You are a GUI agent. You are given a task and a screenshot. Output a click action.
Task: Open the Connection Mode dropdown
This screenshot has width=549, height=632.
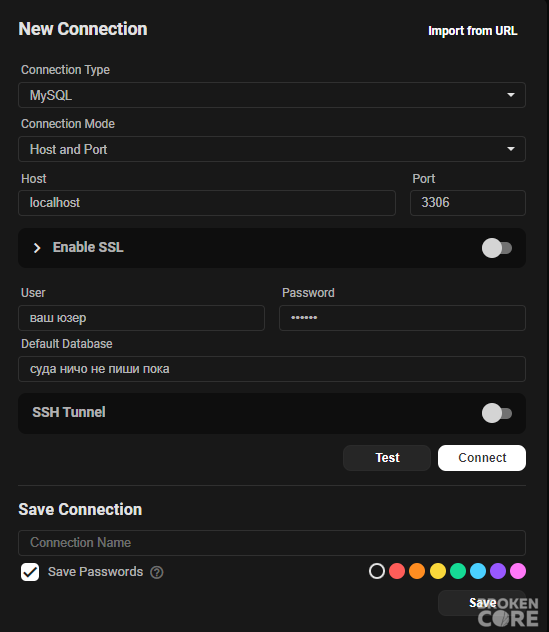point(272,149)
